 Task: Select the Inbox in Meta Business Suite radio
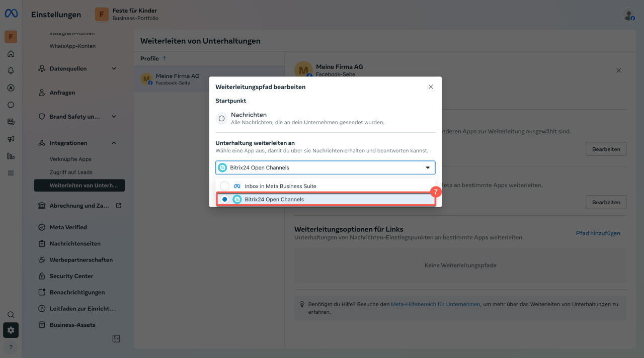tap(225, 186)
